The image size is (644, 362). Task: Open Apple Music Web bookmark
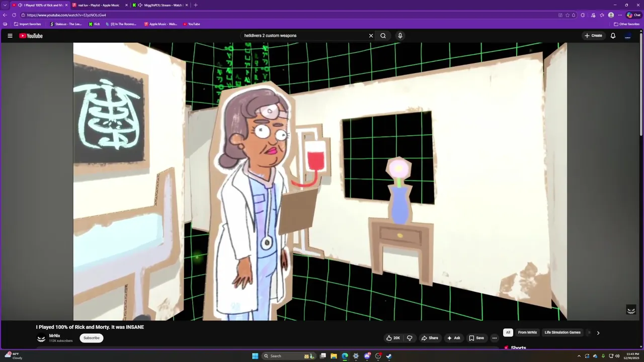[x=160, y=24]
